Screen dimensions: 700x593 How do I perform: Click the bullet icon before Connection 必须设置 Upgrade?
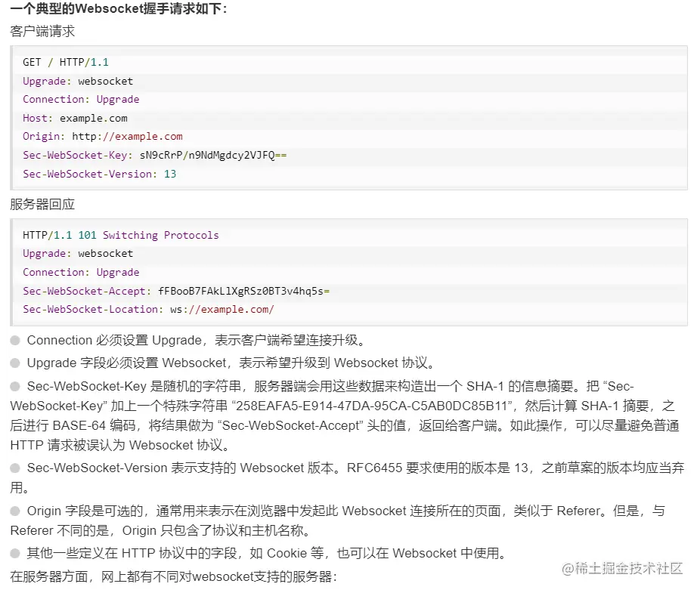14,340
